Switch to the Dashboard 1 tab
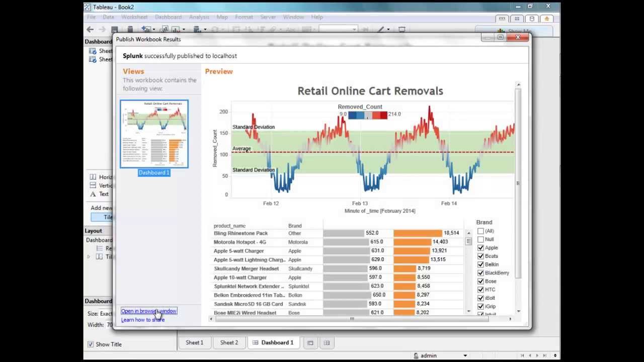Image resolution: width=644 pixels, height=362 pixels. tap(273, 343)
